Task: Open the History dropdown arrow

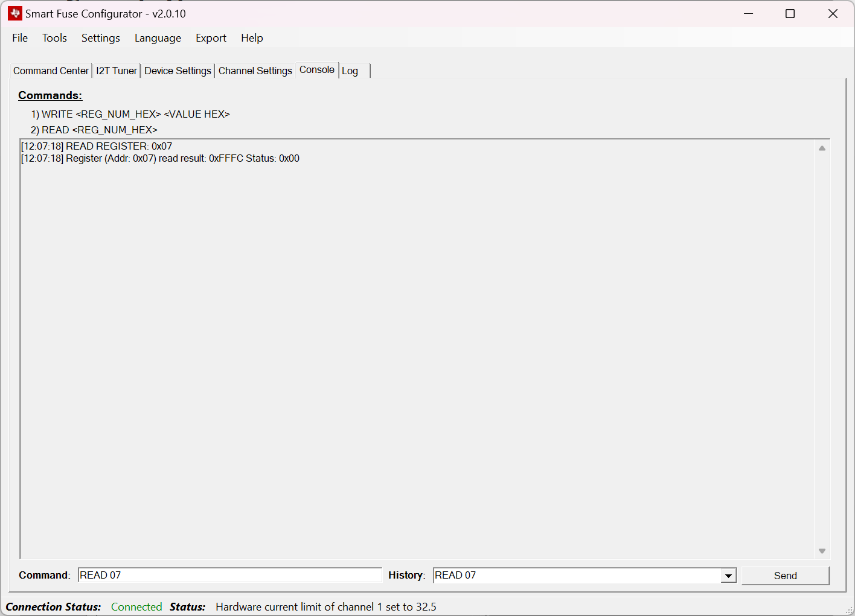Action: (x=728, y=575)
